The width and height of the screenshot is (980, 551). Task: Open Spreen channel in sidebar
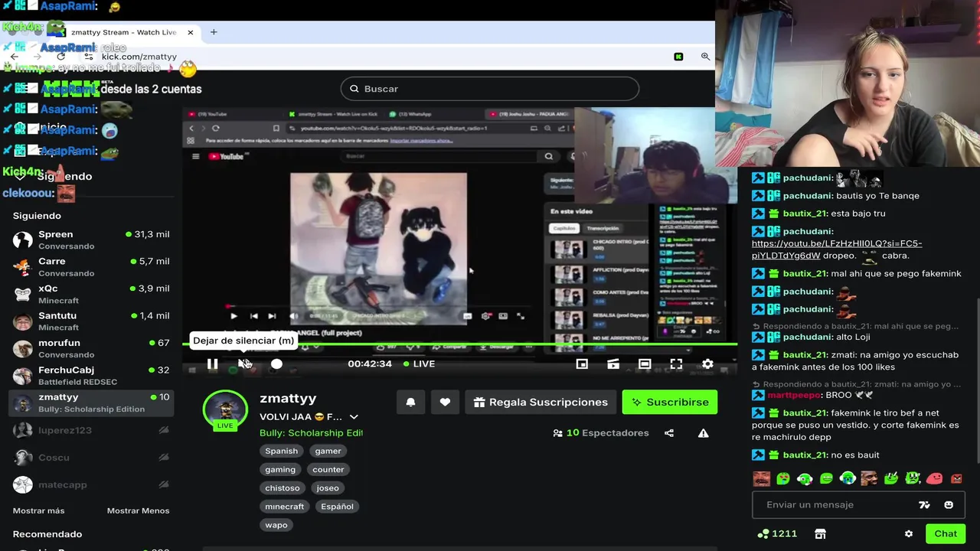point(91,240)
